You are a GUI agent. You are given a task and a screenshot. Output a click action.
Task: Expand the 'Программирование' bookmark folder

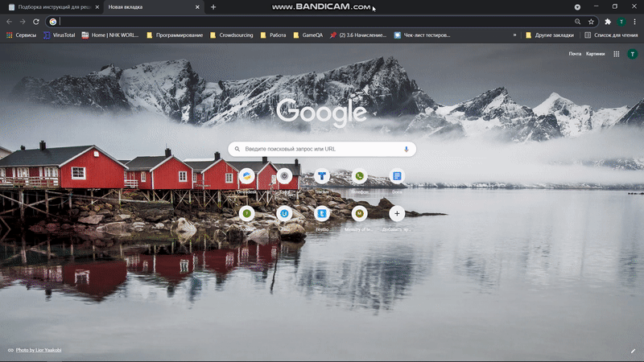tap(175, 35)
